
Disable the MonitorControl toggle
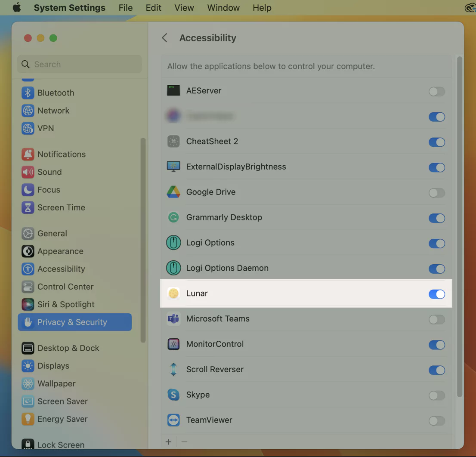(436, 345)
